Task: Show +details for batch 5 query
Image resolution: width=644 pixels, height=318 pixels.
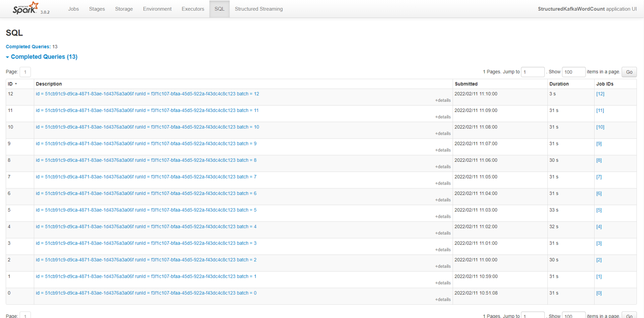Action: pos(443,217)
